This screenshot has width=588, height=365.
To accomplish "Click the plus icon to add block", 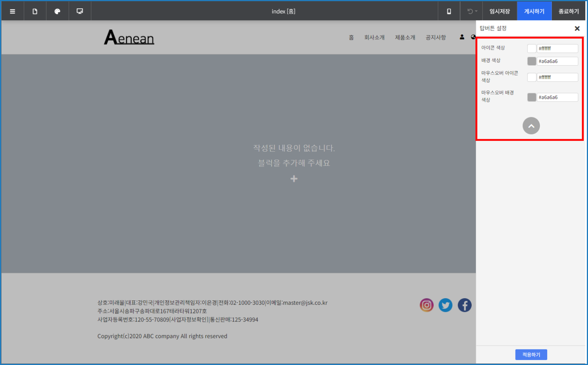I will click(x=294, y=179).
